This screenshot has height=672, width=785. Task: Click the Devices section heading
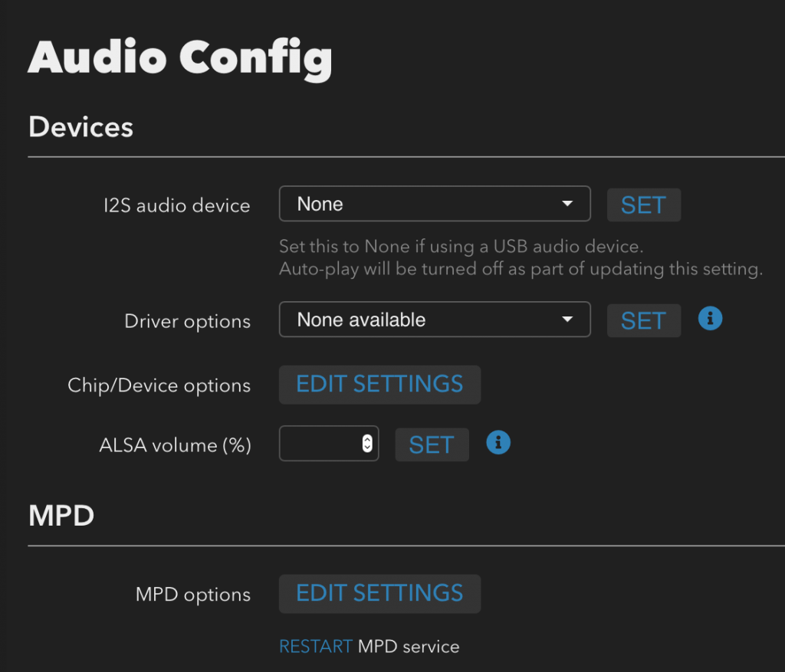(x=80, y=126)
